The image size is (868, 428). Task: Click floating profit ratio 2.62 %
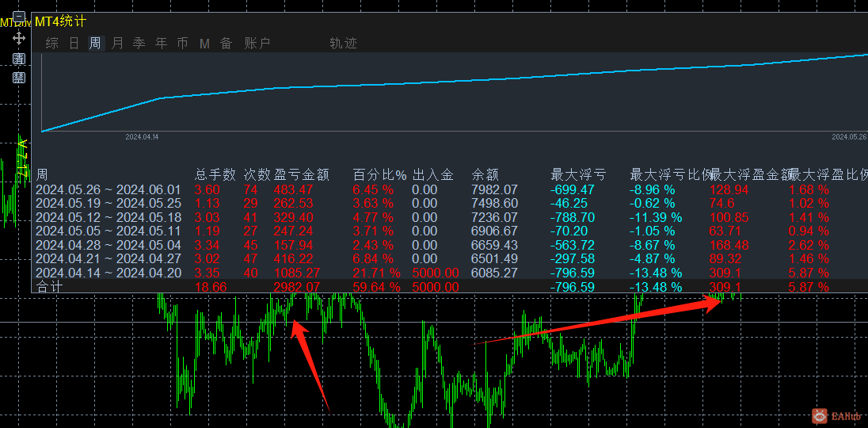tap(809, 245)
